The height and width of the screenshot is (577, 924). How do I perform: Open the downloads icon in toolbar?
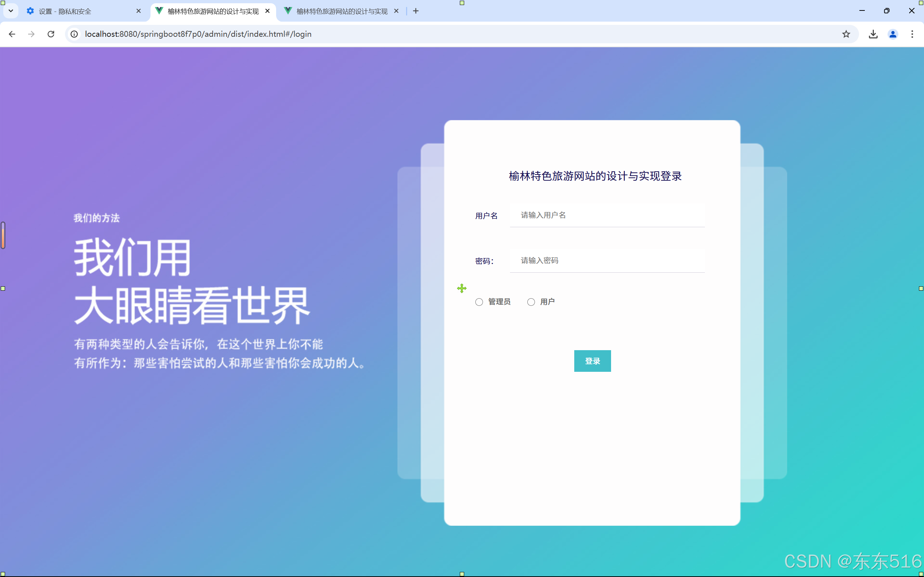(873, 34)
